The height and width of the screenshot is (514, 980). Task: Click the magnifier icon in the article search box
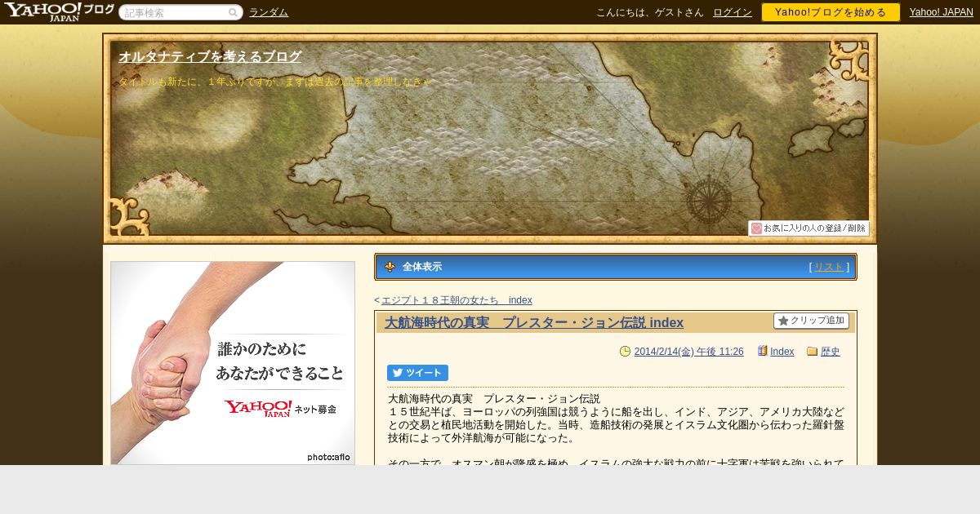[233, 12]
